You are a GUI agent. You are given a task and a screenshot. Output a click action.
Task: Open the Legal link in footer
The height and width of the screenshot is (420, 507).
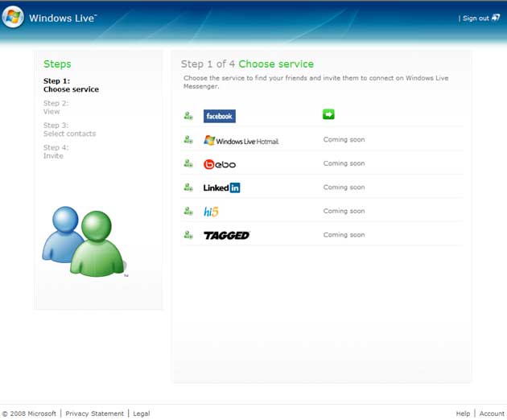click(142, 414)
